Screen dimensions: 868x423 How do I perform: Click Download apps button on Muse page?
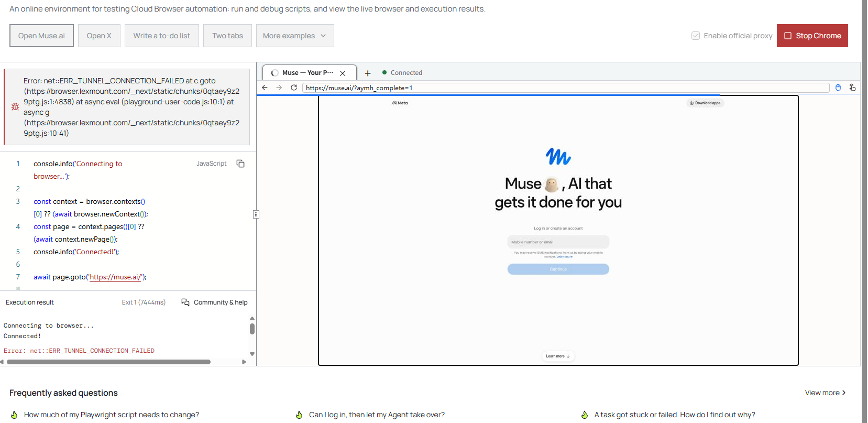pyautogui.click(x=705, y=103)
